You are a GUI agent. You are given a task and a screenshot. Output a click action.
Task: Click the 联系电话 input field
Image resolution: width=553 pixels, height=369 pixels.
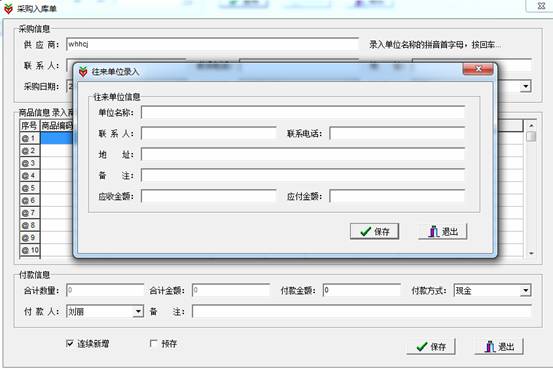(x=397, y=133)
